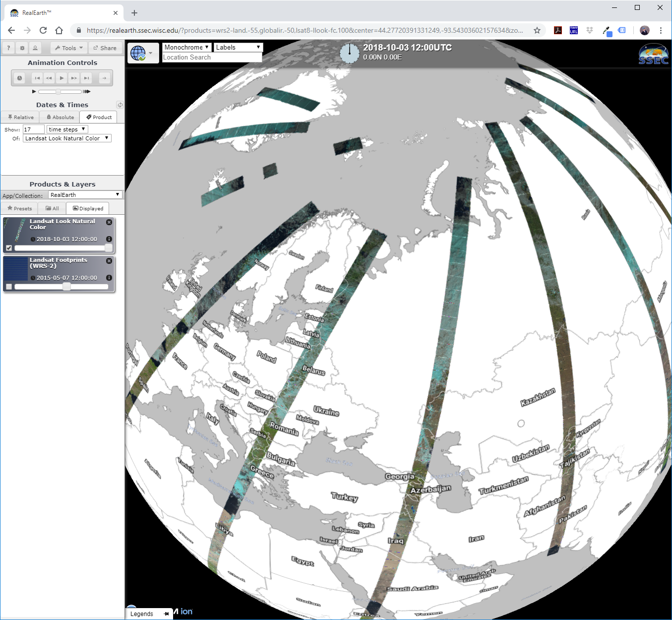Click the refresh icon beside Dates & Times
The width and height of the screenshot is (672, 620).
pos(120,105)
